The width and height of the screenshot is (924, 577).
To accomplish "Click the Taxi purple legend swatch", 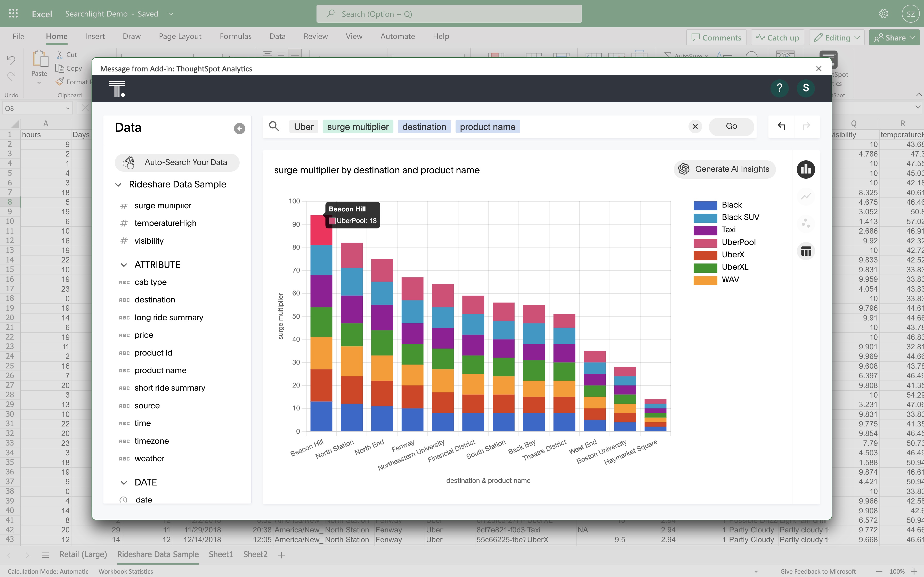I will pos(705,230).
